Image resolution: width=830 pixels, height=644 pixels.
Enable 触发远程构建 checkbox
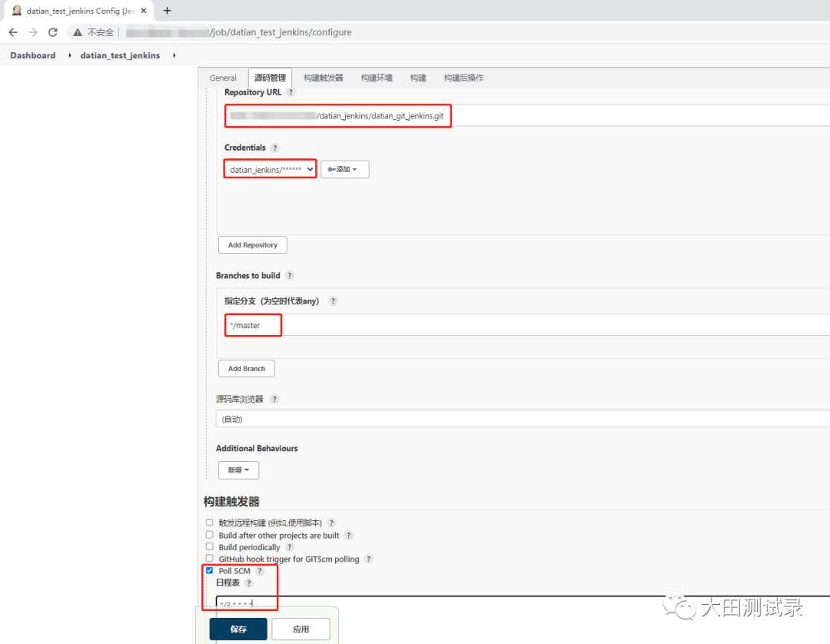click(x=210, y=523)
